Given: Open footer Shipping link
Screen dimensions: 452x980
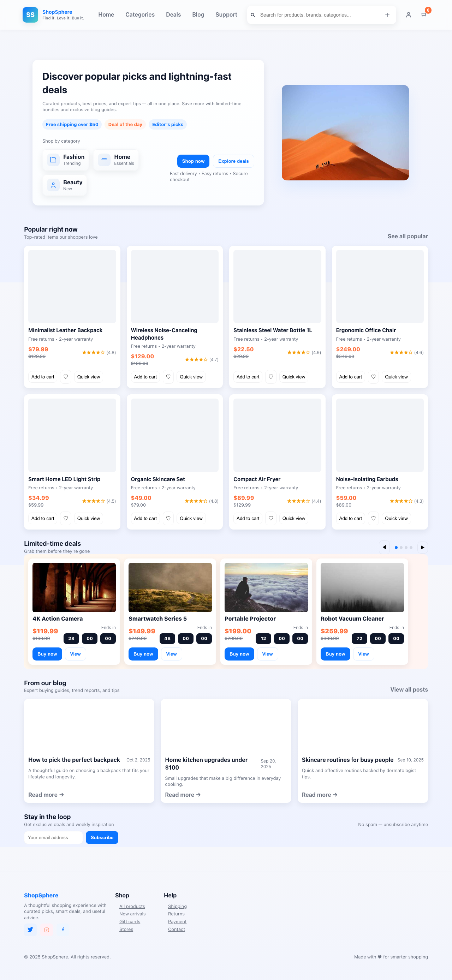Looking at the screenshot, I should tap(177, 906).
